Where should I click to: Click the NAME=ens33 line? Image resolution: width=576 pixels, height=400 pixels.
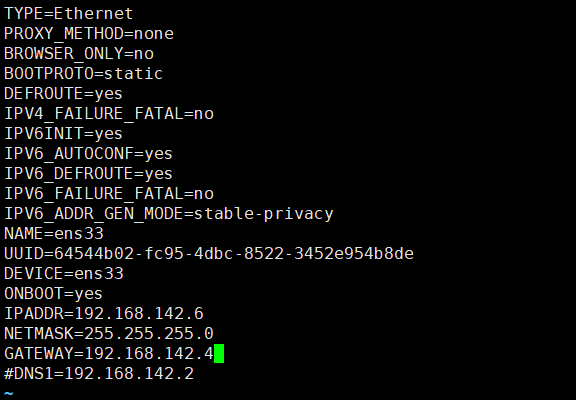(54, 234)
